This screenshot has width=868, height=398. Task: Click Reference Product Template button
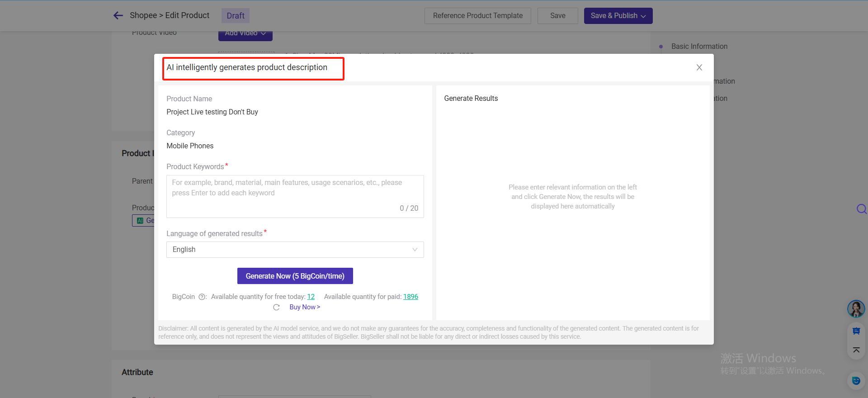pos(477,16)
